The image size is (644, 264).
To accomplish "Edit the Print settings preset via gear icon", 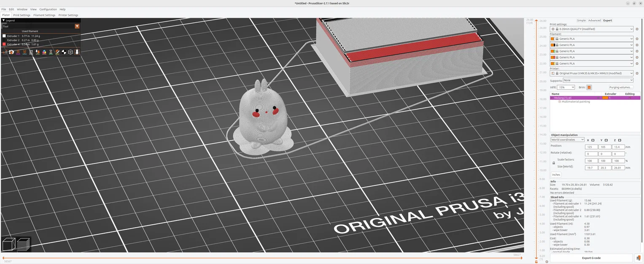I will (637, 29).
